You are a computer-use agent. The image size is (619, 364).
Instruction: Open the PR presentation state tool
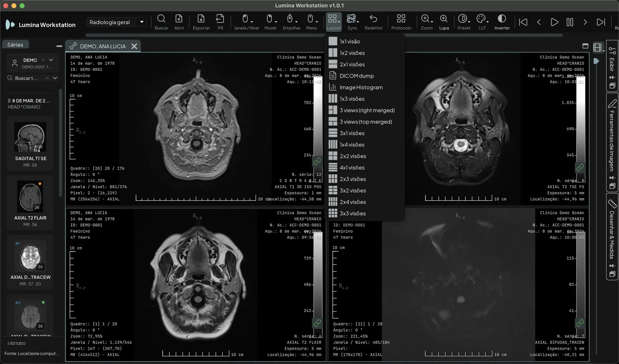[220, 22]
